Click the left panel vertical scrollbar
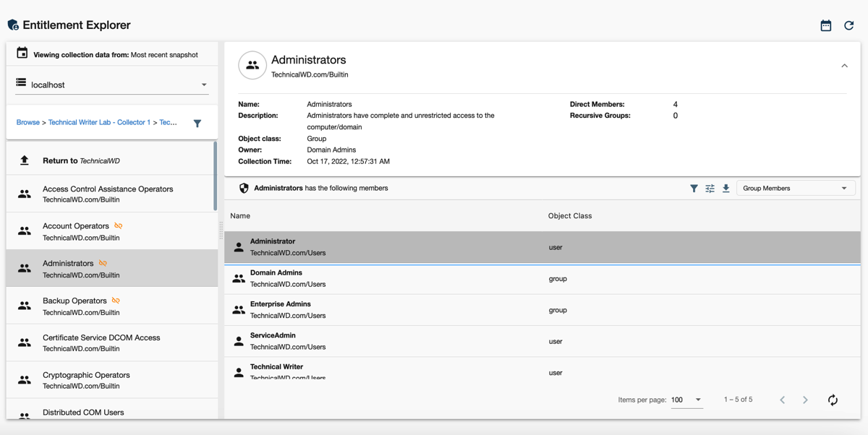Viewport: 868px width, 435px height. (216, 177)
